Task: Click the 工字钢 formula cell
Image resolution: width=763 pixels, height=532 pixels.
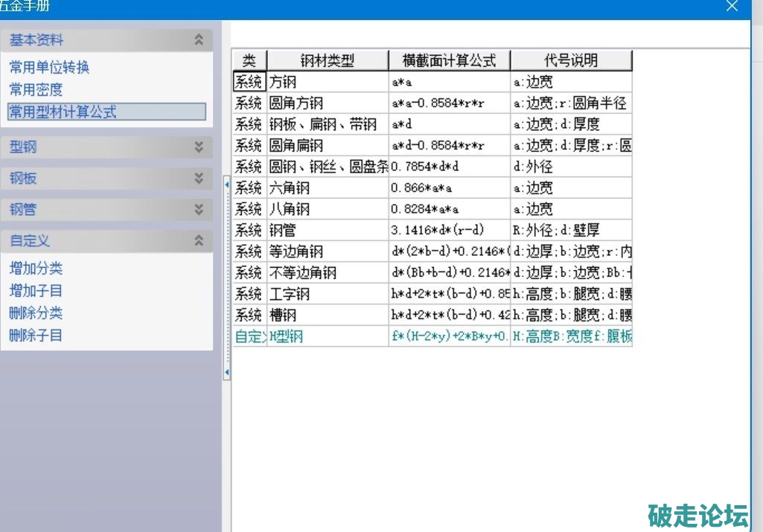Action: [x=450, y=294]
